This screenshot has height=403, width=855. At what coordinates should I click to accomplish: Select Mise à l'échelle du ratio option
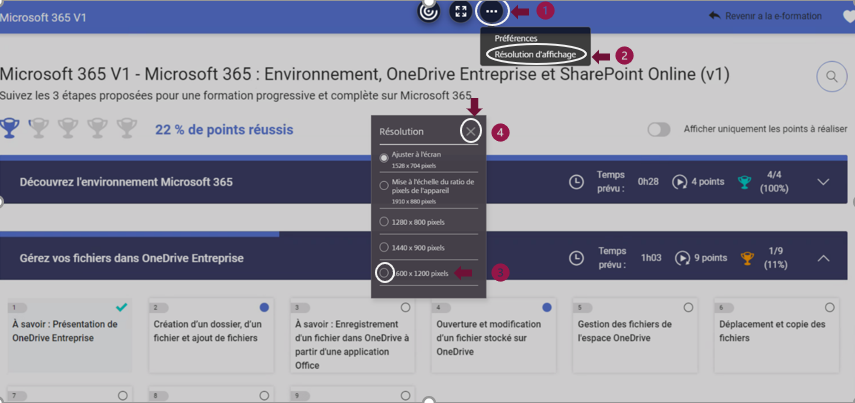coord(384,185)
